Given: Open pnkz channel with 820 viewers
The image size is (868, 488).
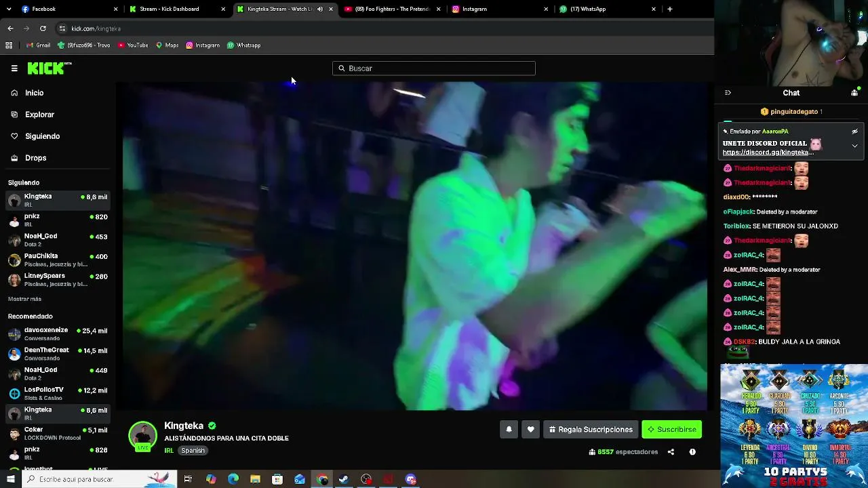Looking at the screenshot, I should click(x=57, y=220).
